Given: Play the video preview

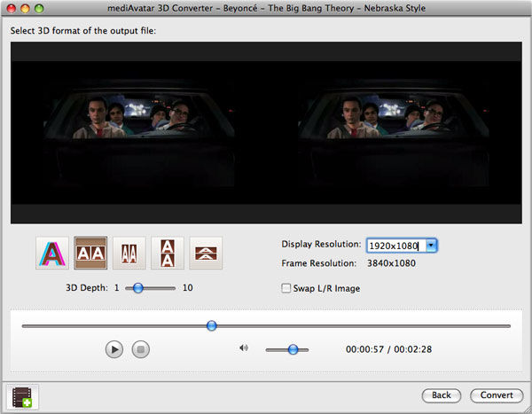Looking at the screenshot, I should click(114, 349).
